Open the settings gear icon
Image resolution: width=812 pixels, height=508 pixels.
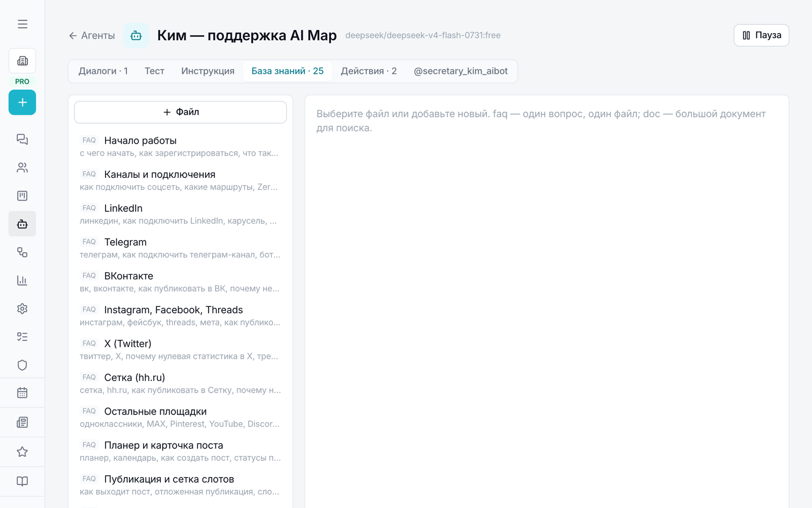tap(22, 308)
